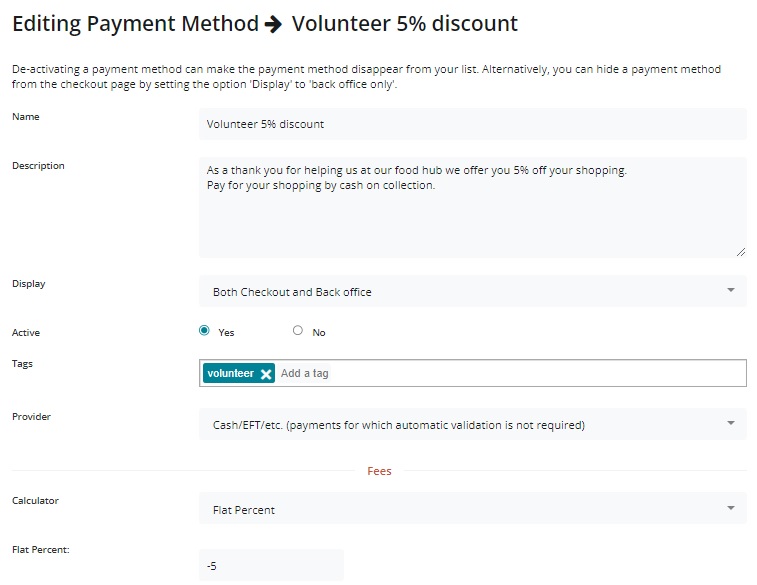Click the Provider field label

coord(31,416)
